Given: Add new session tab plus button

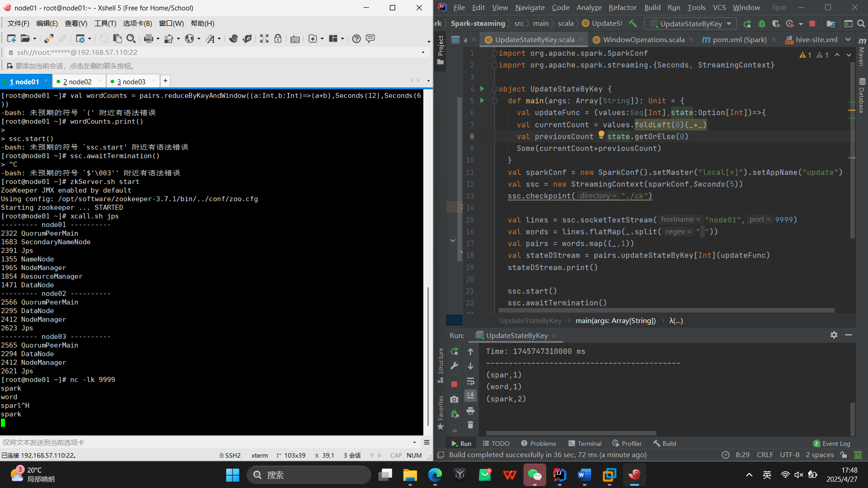Looking at the screenshot, I should coord(165,81).
